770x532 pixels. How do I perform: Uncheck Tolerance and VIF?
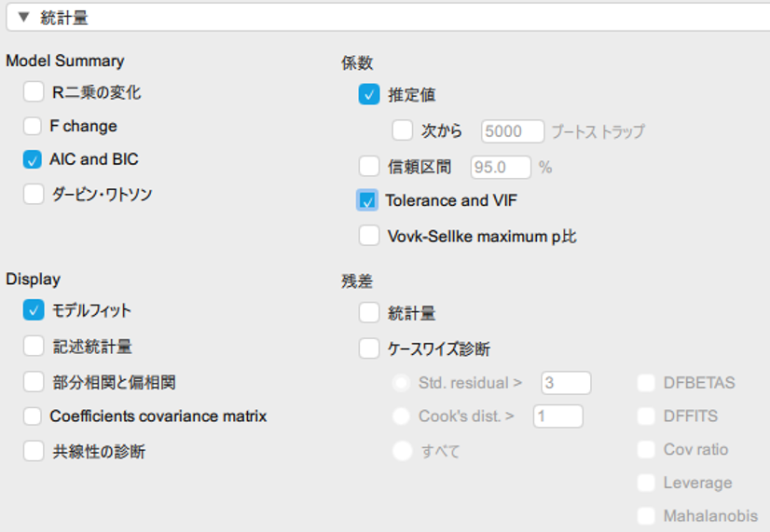(x=367, y=200)
